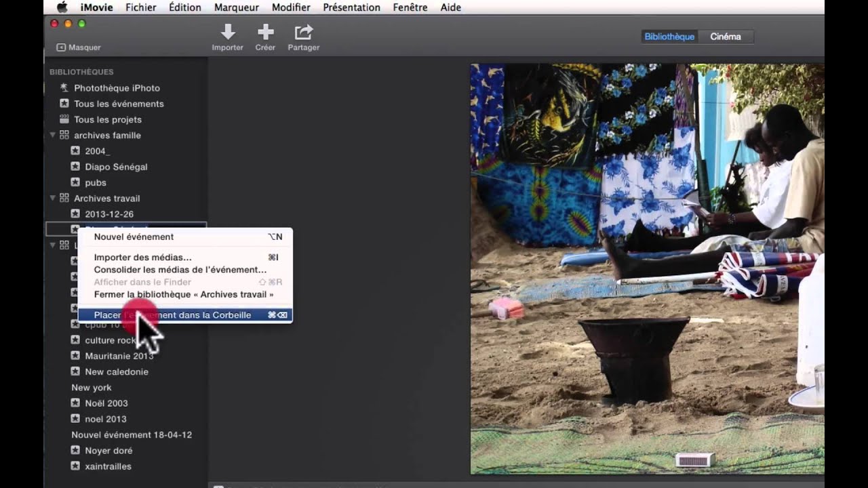Hide the sidebar with Masquer
Viewport: 868px width, 488px height.
pyautogui.click(x=79, y=47)
